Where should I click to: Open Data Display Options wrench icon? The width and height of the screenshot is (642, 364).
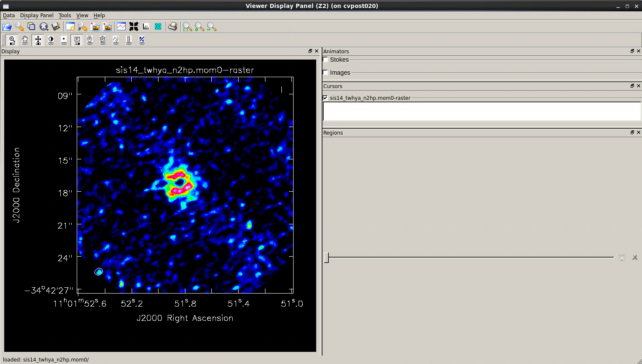pos(19,27)
